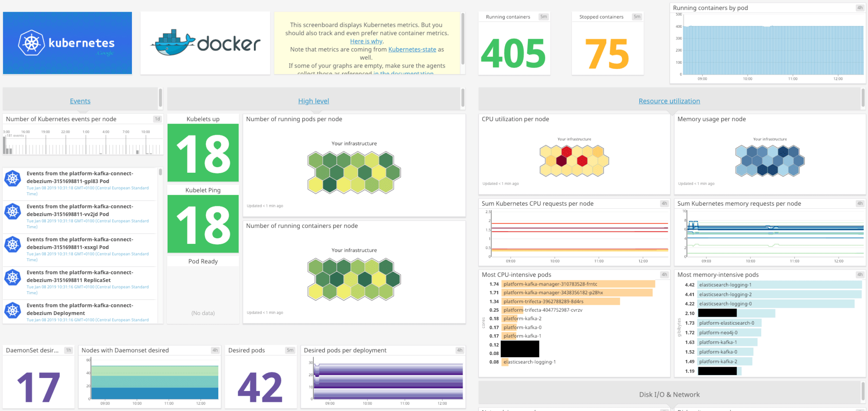Click the 1d badge on Kubernetes events per node
Viewport: 868px width, 411px height.
(x=158, y=119)
